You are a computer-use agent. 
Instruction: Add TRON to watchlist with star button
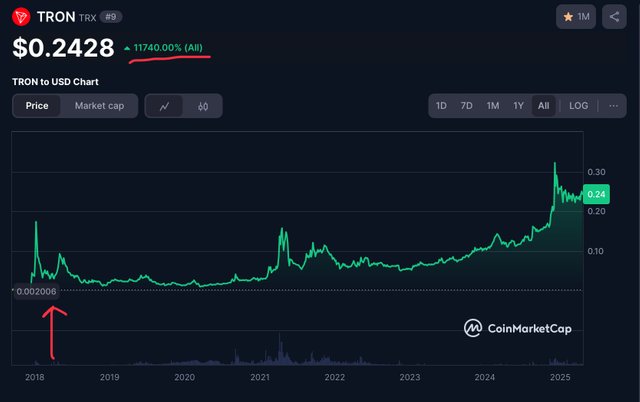576,17
